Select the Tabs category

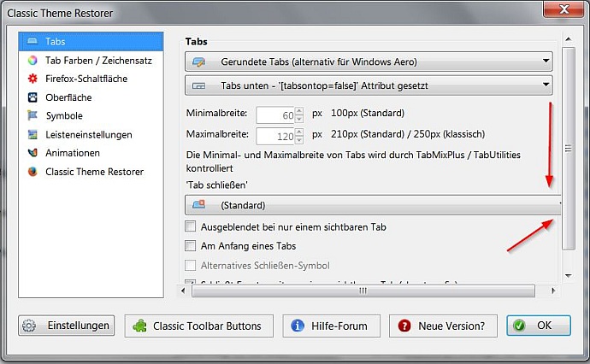tap(91, 41)
